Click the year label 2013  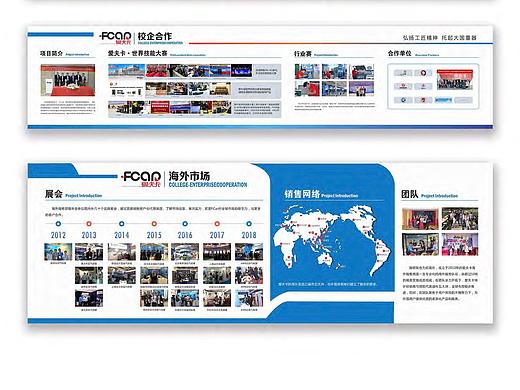point(89,235)
